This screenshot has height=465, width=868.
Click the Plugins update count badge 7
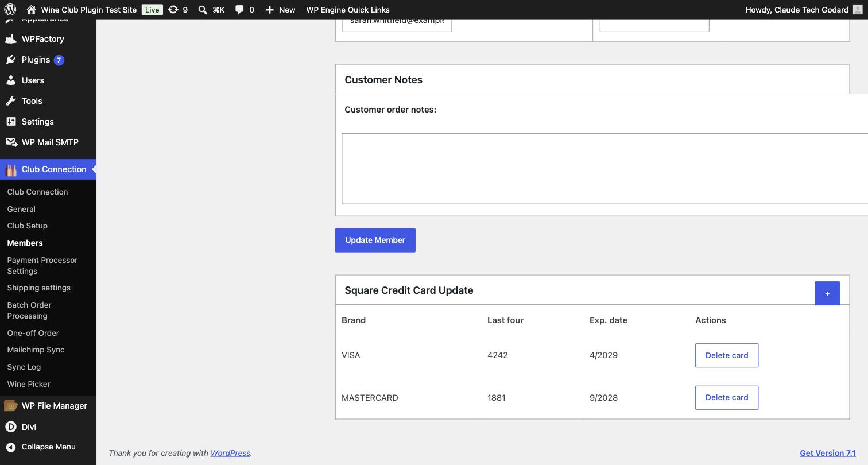click(x=59, y=60)
